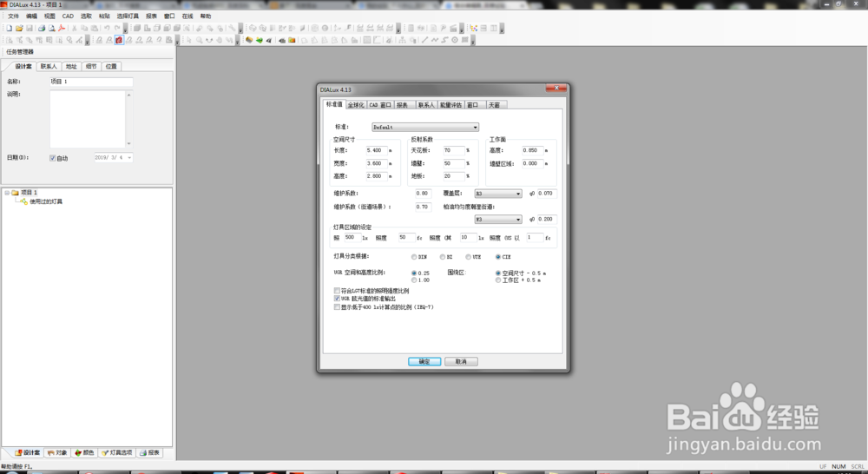Click the 3D solid cube view icon
Screen dimensions: 868x474
tap(137, 29)
